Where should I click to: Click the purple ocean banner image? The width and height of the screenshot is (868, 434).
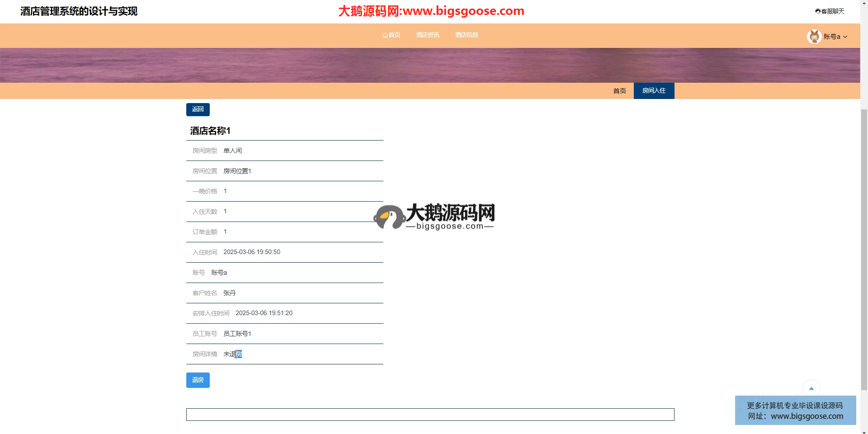tap(429, 66)
